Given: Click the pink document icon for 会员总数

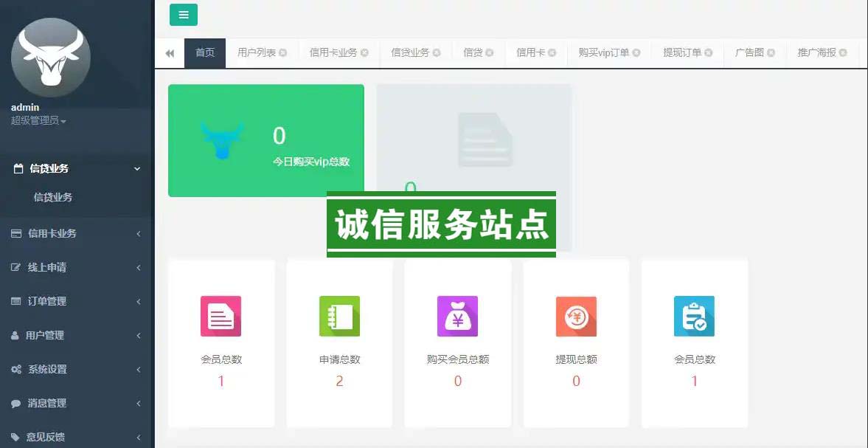Looking at the screenshot, I should 221,316.
